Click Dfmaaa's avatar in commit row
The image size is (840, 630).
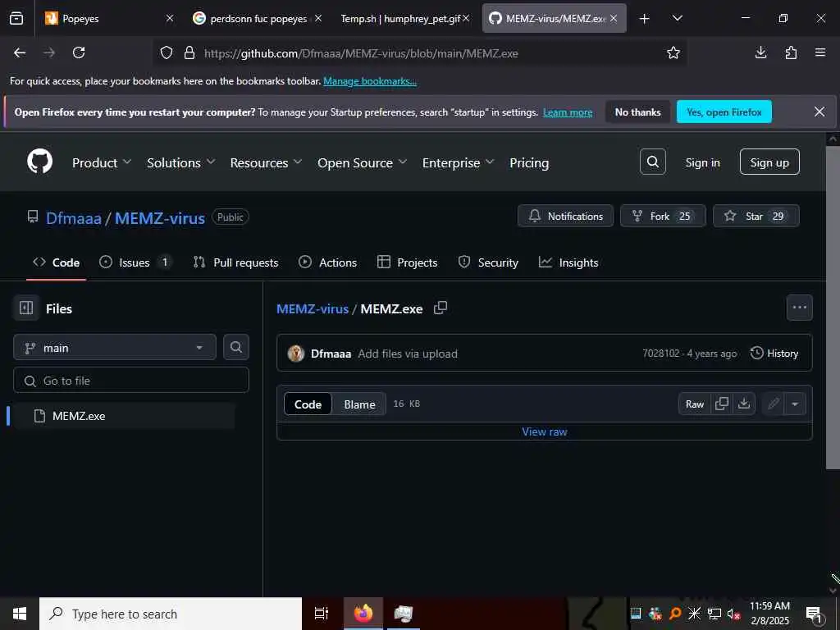click(295, 354)
